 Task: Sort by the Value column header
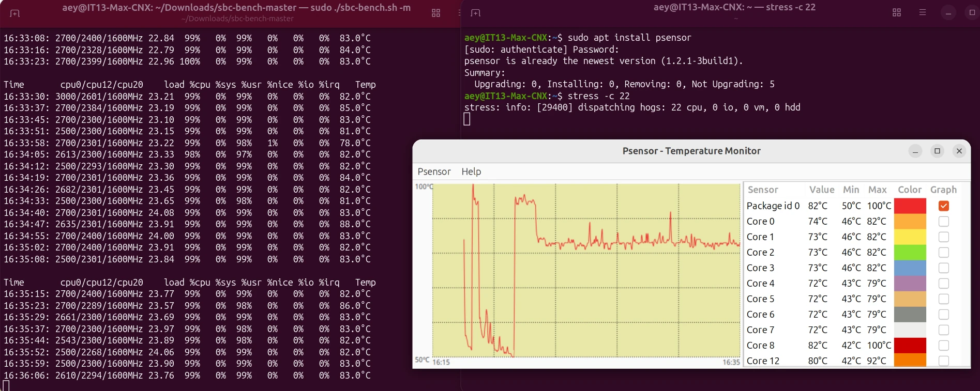pyautogui.click(x=822, y=190)
